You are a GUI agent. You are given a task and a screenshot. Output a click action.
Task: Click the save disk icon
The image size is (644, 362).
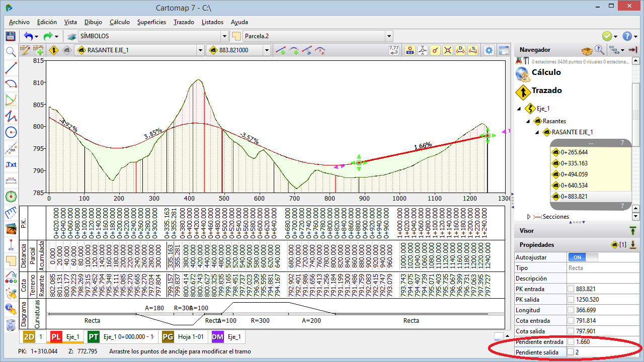10,36
